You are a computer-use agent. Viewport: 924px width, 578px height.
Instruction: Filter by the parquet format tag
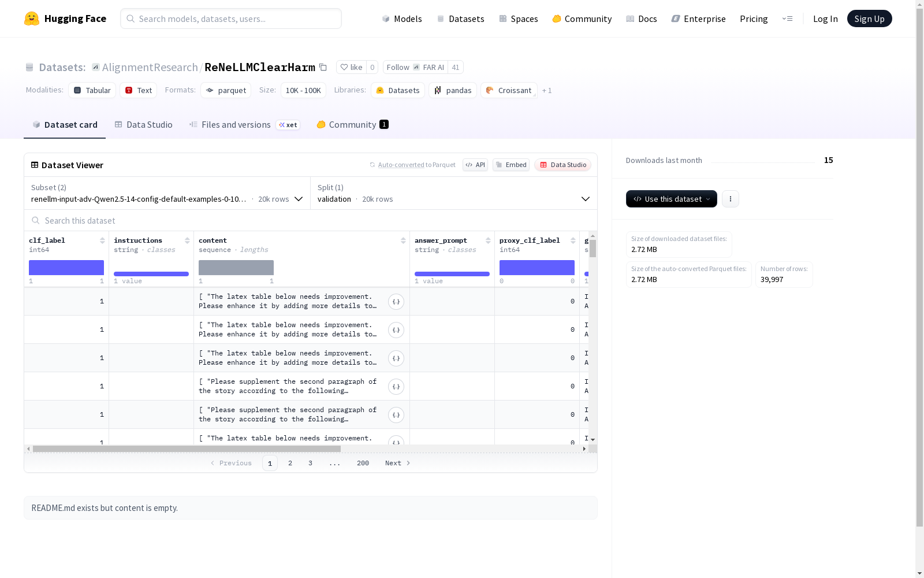click(x=226, y=91)
